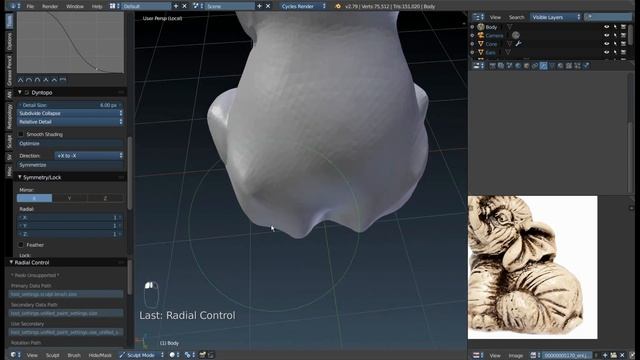Collapse the Dyntopo panel

pyautogui.click(x=20, y=93)
